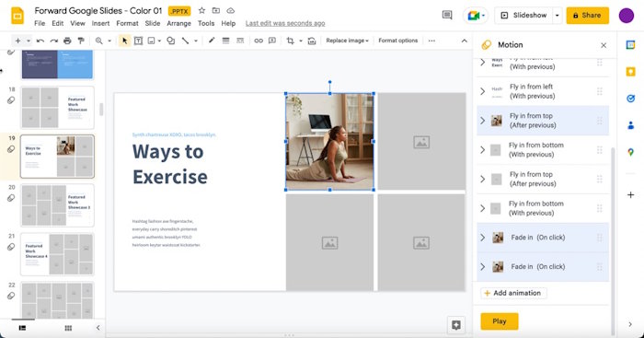Open the new slide layout dropdown arrow
The image size is (644, 338).
click(29, 41)
